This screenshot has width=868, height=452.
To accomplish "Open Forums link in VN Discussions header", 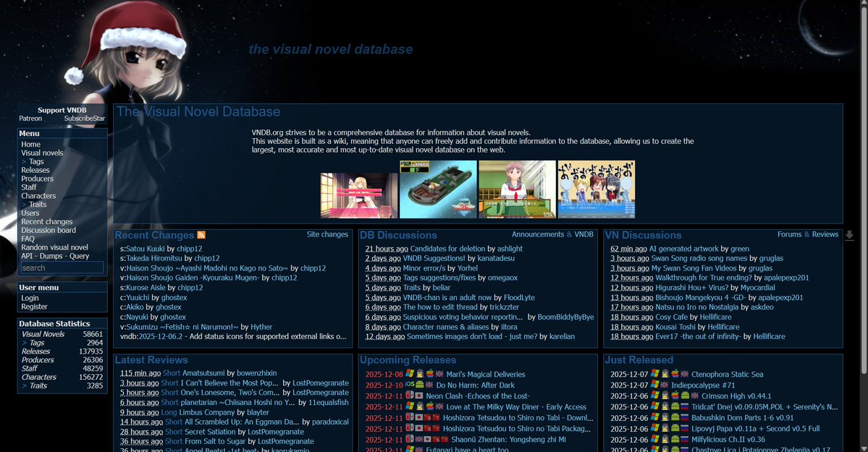I will [789, 234].
